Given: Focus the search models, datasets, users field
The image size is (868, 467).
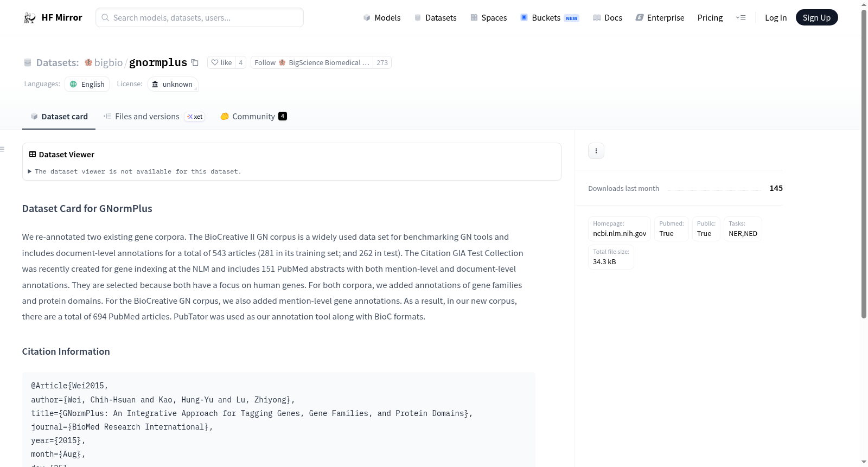Looking at the screenshot, I should coord(200,17).
